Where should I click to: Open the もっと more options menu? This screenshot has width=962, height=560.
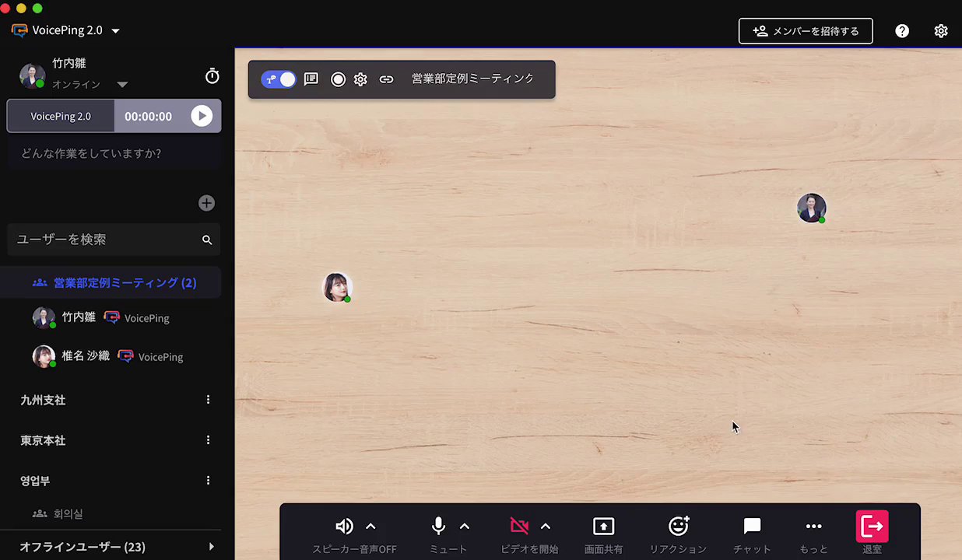coord(813,527)
